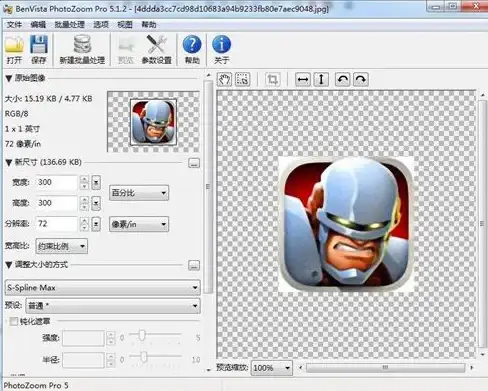Viewport: 488px width, 391px height.
Task: Collapse the 调整大小的方式 section
Action: 9,265
